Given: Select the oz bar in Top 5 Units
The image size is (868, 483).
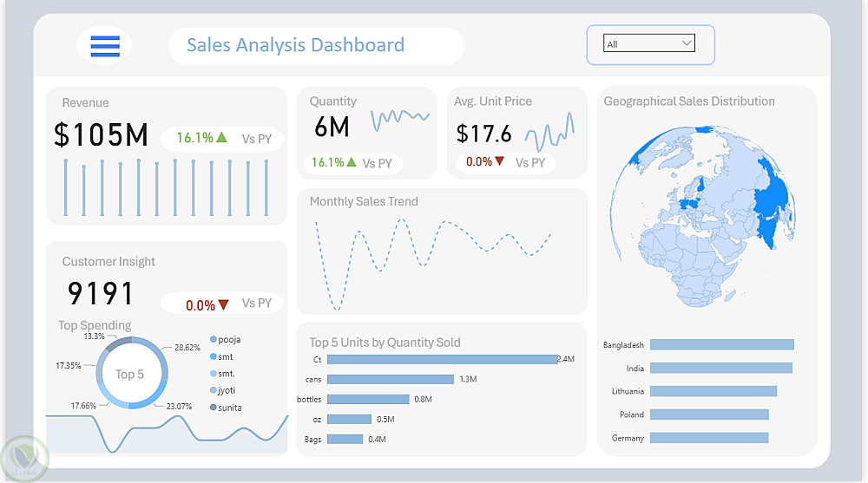Looking at the screenshot, I should click(349, 420).
